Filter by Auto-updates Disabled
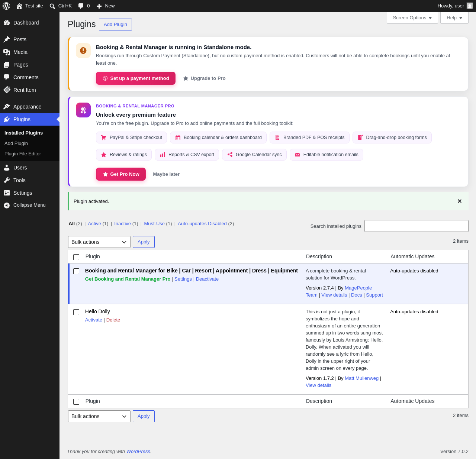Image resolution: width=476 pixels, height=459 pixels. [202, 224]
